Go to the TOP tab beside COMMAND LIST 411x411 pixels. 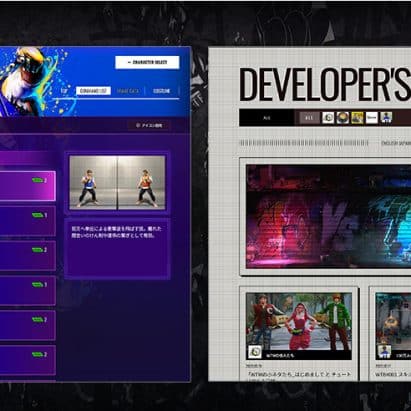(64, 91)
